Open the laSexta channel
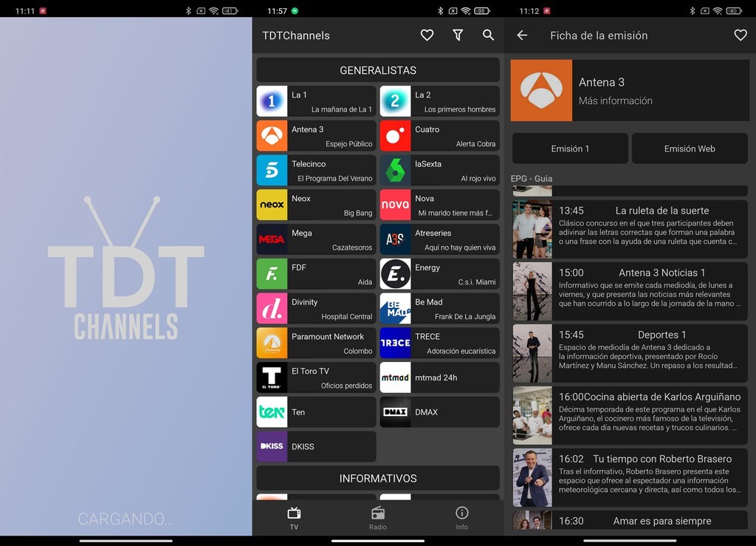This screenshot has height=546, width=756. point(439,170)
